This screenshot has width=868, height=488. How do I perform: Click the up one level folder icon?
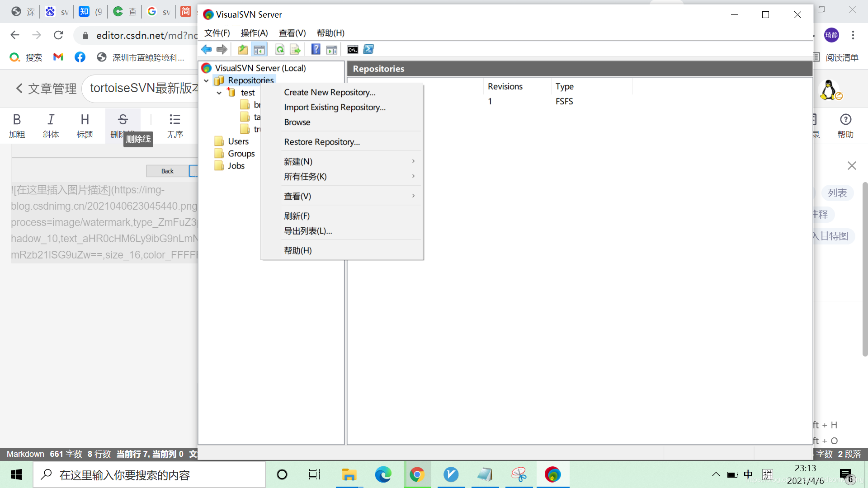click(243, 49)
